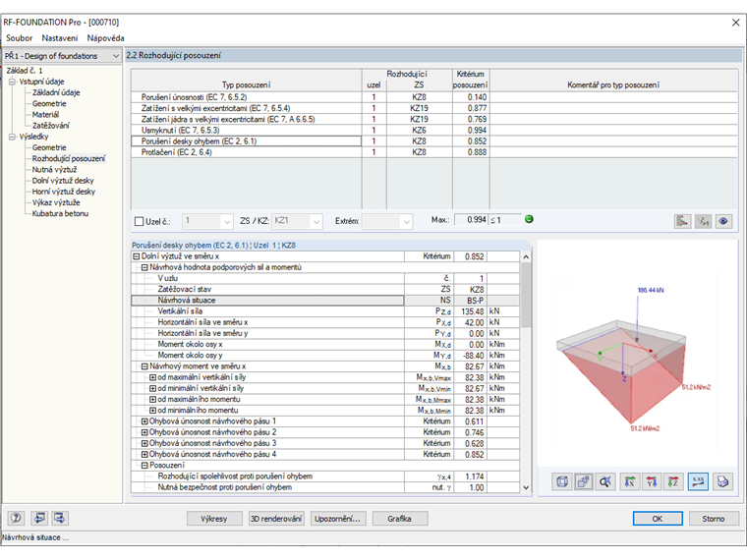Viewport: 747px width, 560px height.
Task: Click the Upozornění... button
Action: point(338,519)
